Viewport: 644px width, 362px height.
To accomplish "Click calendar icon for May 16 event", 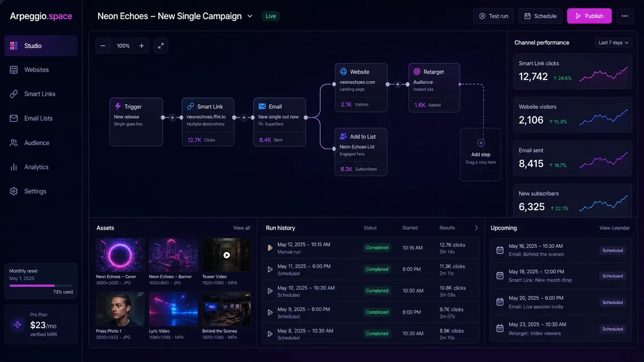I will [500, 250].
